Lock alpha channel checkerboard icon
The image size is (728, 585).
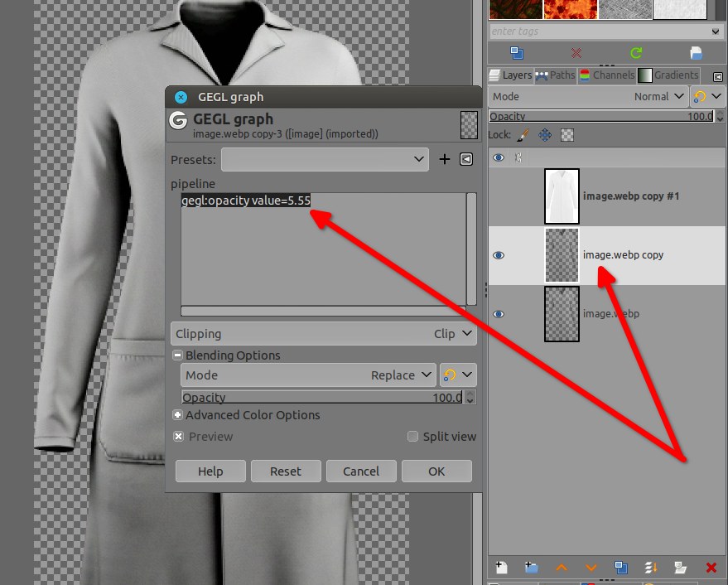point(567,135)
